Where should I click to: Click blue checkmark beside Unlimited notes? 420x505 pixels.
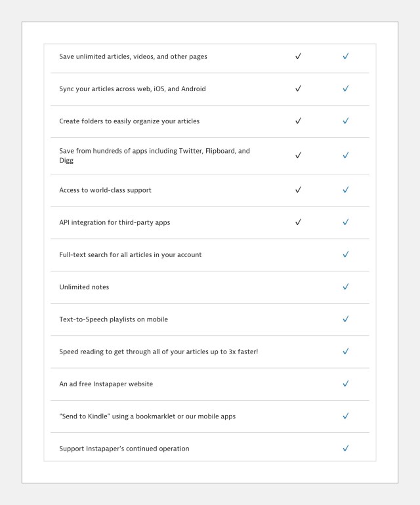pos(345,287)
